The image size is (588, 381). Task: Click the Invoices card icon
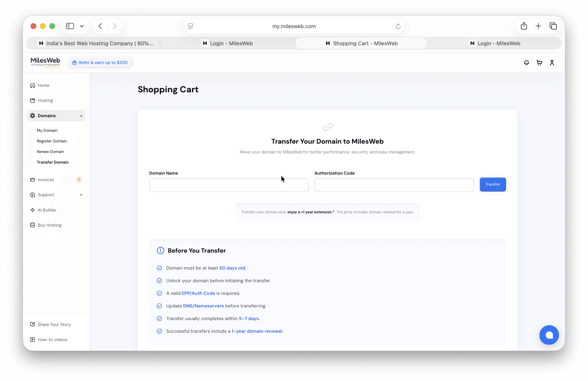click(x=32, y=180)
